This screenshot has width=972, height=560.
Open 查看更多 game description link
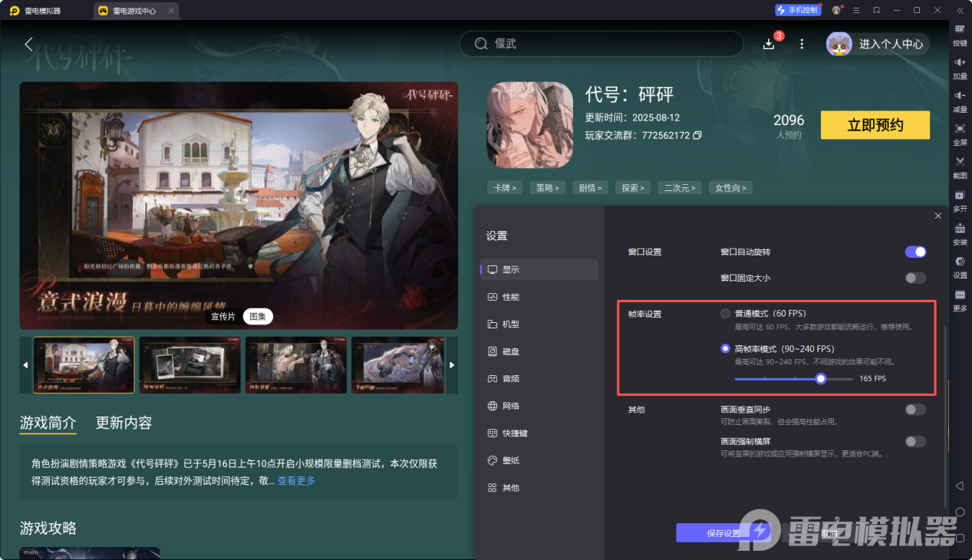(x=295, y=479)
